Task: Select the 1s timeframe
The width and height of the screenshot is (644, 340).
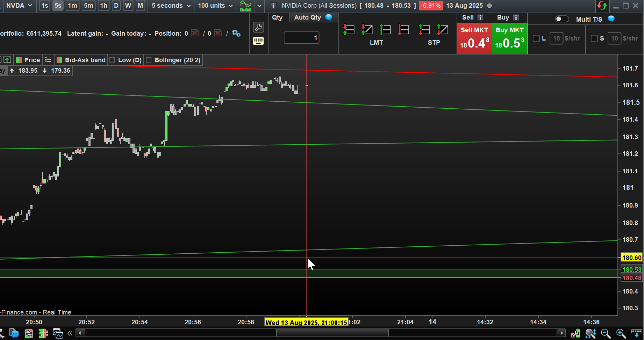Action: point(44,6)
